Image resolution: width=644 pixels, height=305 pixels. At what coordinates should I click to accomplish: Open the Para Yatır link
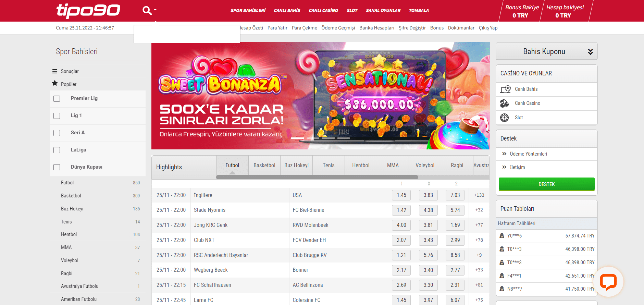click(x=277, y=28)
